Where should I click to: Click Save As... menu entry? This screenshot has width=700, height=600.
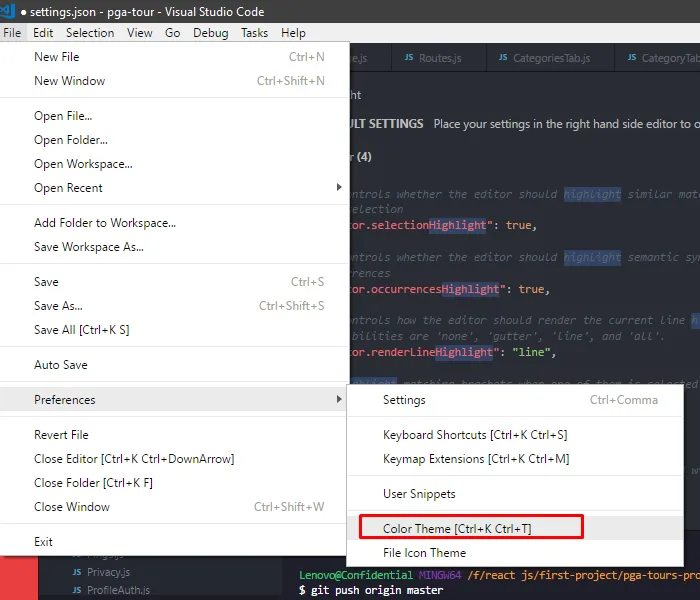tap(175, 306)
